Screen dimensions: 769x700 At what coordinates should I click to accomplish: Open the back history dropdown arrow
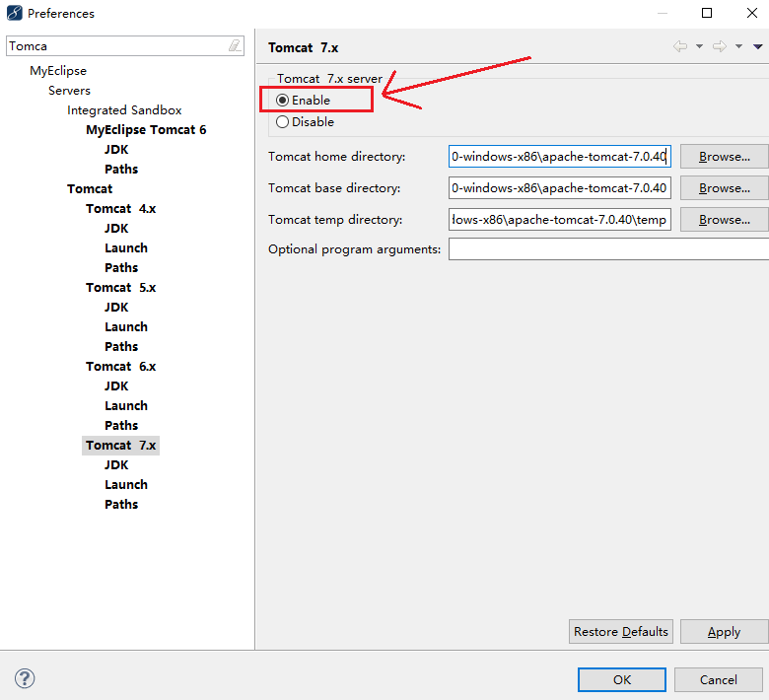[x=699, y=46]
